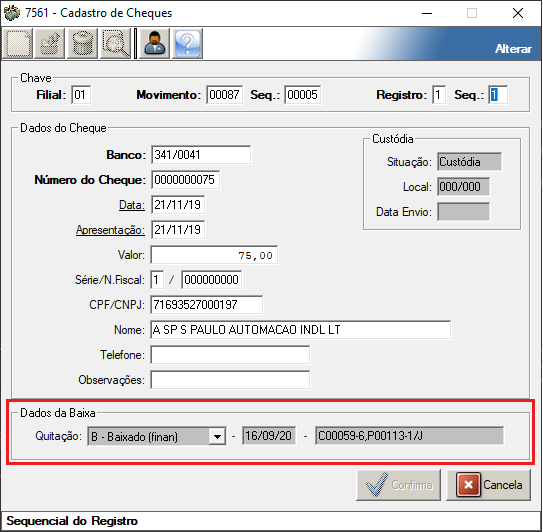Click the Valor field showing 75,00

click(214, 255)
